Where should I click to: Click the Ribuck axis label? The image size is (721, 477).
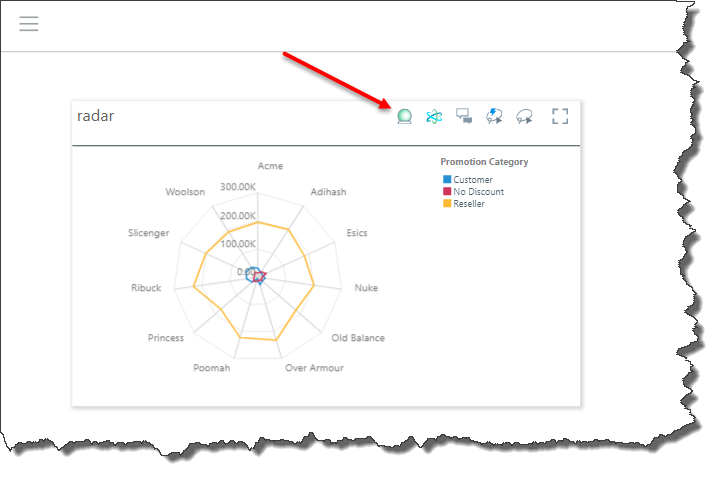pos(146,288)
